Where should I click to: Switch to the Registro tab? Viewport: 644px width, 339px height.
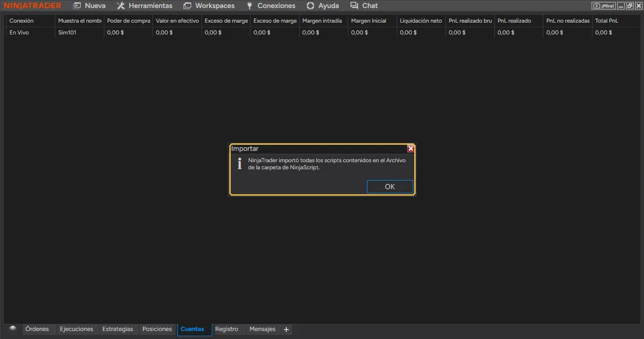pyautogui.click(x=227, y=329)
